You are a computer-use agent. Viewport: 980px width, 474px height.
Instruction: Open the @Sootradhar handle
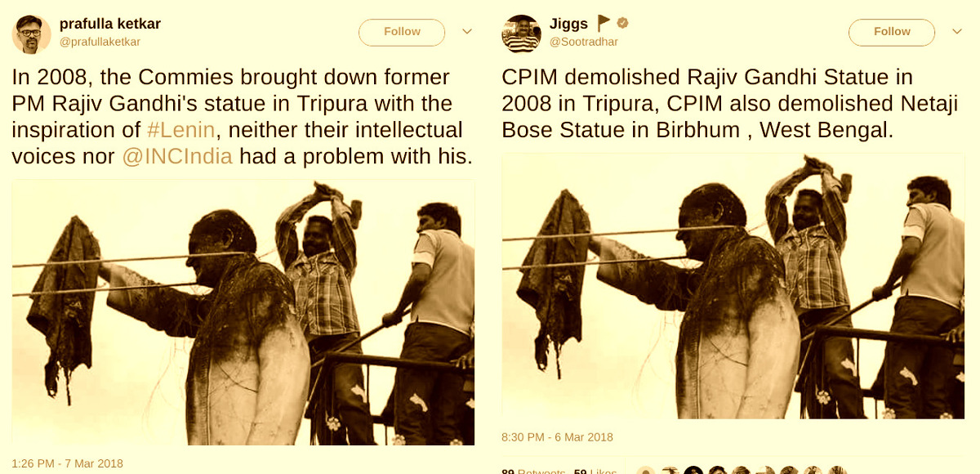point(584,42)
